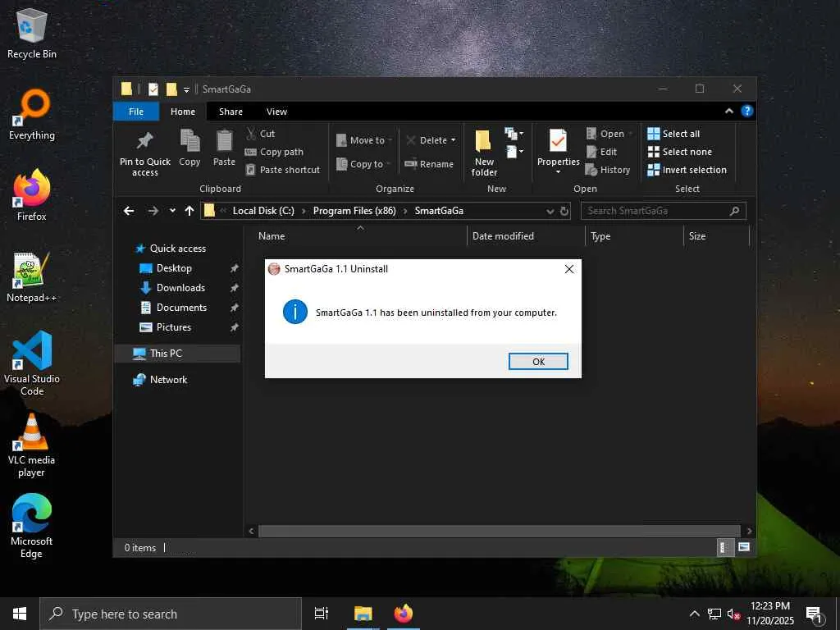The image size is (840, 630).
Task: Open the Windows Start menu
Action: click(20, 614)
